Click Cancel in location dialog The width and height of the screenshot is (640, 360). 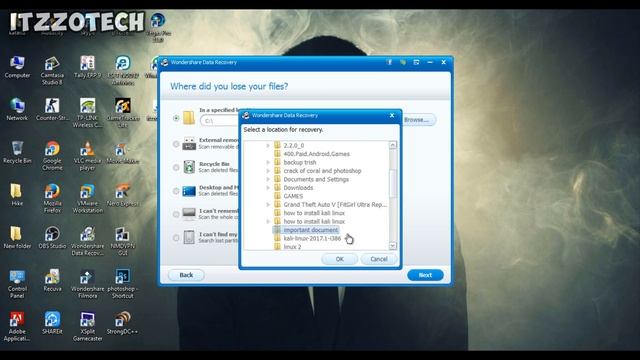click(379, 259)
